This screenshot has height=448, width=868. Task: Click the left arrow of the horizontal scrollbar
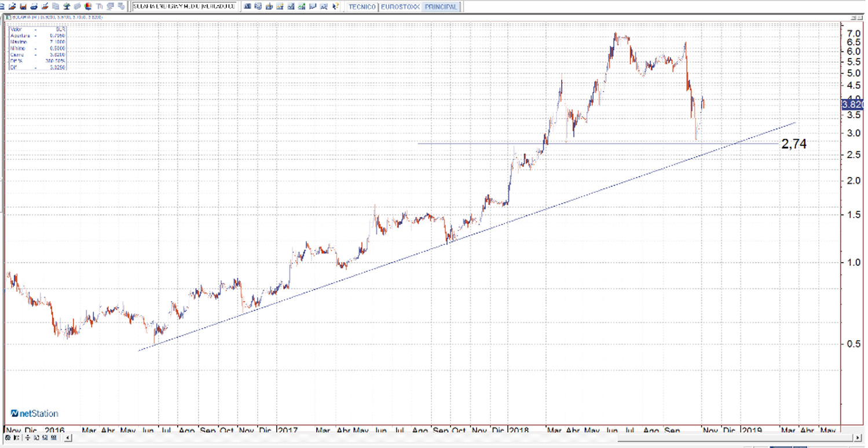coord(68,438)
